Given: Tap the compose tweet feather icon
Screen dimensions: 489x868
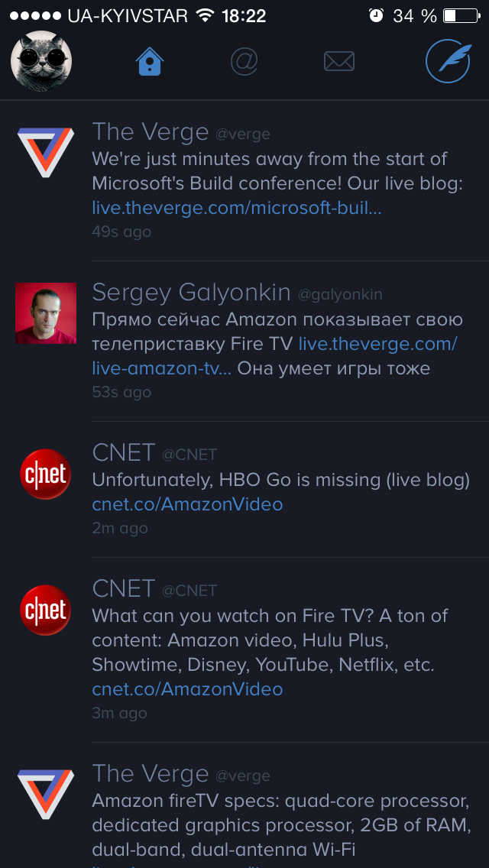Looking at the screenshot, I should tap(448, 61).
